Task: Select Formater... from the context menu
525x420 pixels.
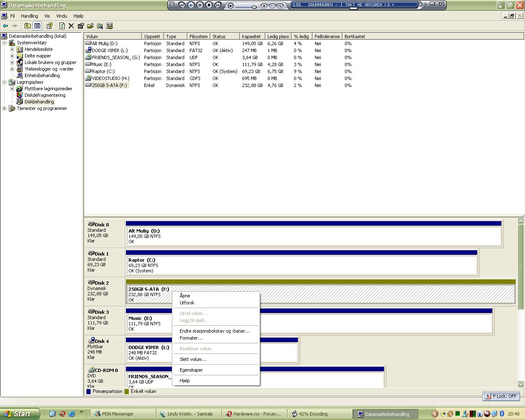Action: (191, 338)
